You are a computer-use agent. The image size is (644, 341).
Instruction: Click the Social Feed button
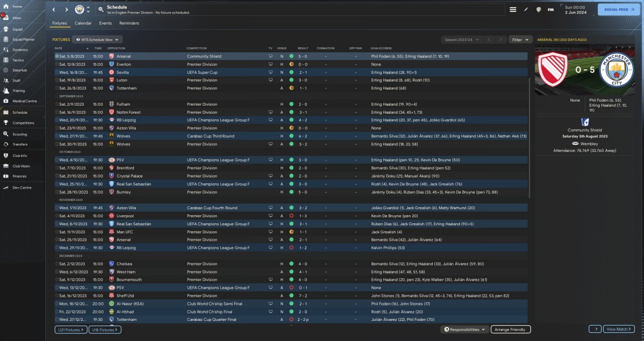click(x=618, y=10)
